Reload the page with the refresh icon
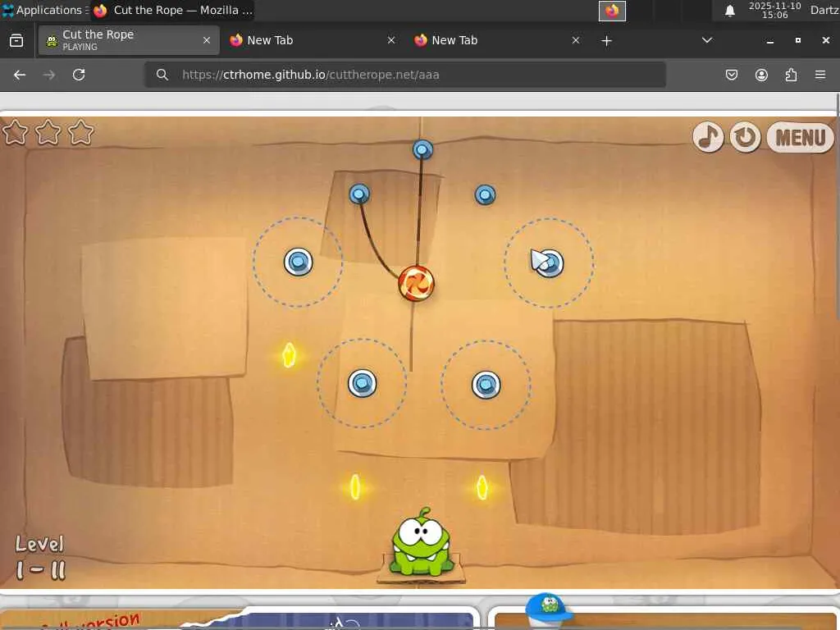The image size is (840, 630). point(79,75)
